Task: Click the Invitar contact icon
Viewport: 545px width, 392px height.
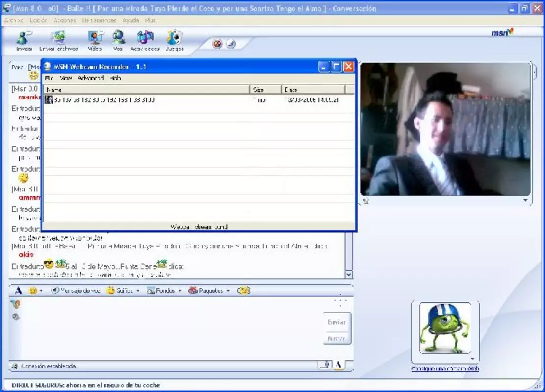Action: [24, 38]
